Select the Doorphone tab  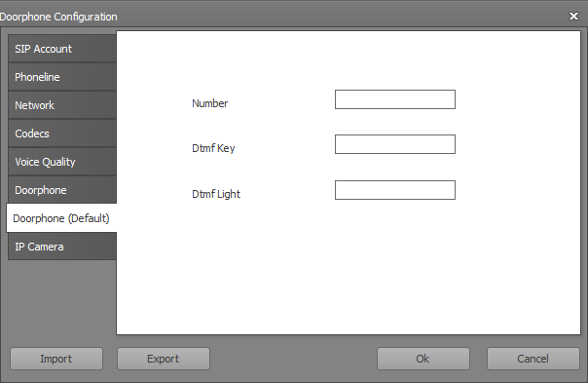click(62, 190)
